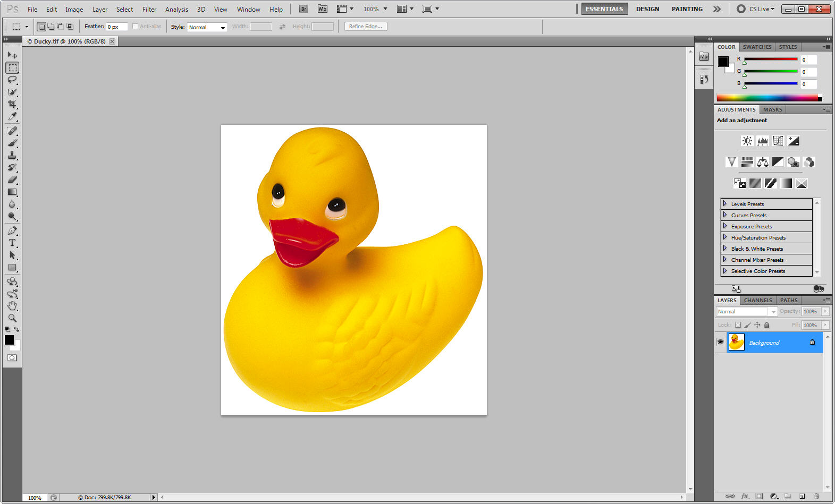This screenshot has height=504, width=835.
Task: Toggle lock transparent pixels
Action: 738,325
